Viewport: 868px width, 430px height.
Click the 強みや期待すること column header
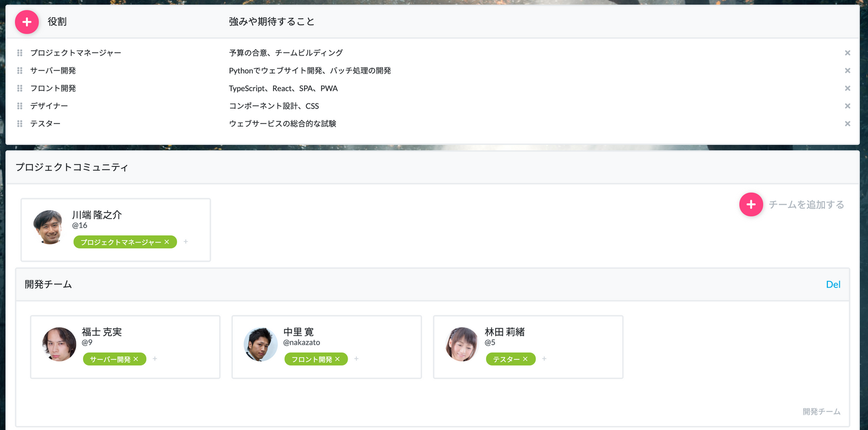(272, 22)
